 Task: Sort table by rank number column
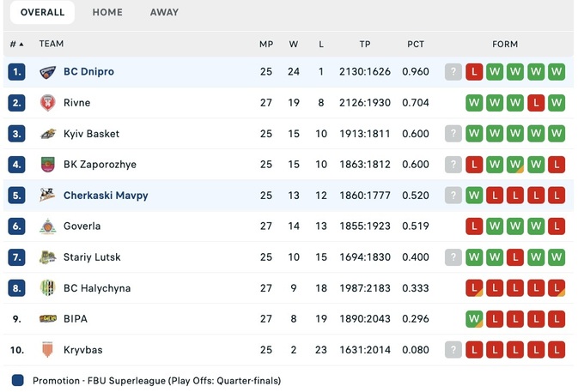16,44
